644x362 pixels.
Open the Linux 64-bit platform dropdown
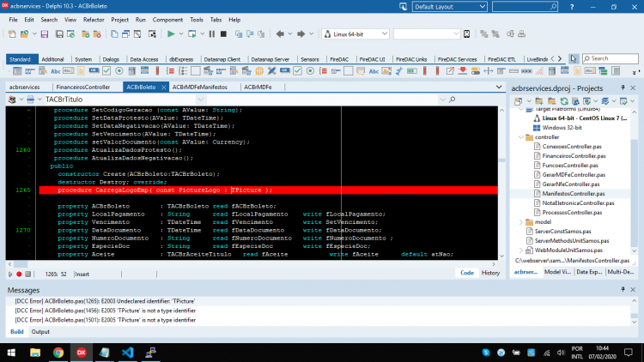pos(355,34)
